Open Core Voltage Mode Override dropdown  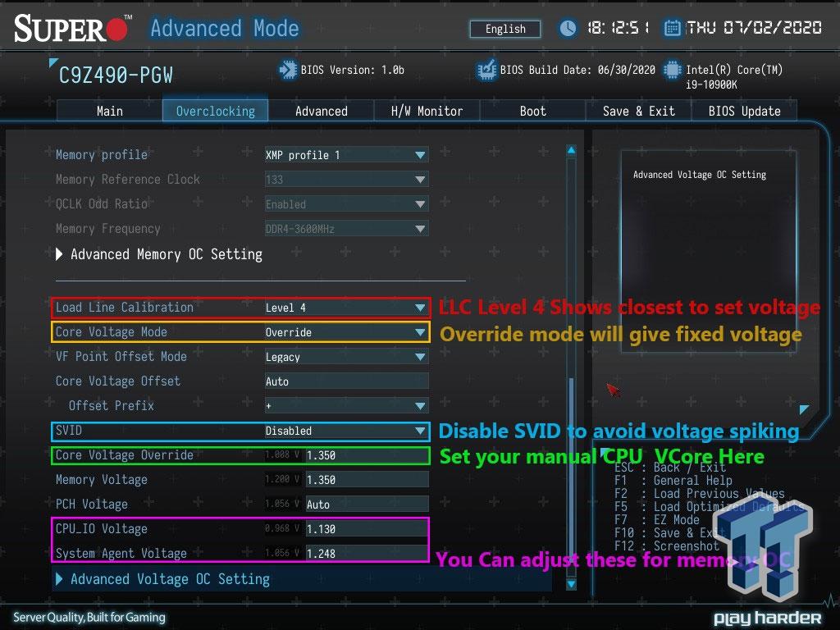coord(347,332)
